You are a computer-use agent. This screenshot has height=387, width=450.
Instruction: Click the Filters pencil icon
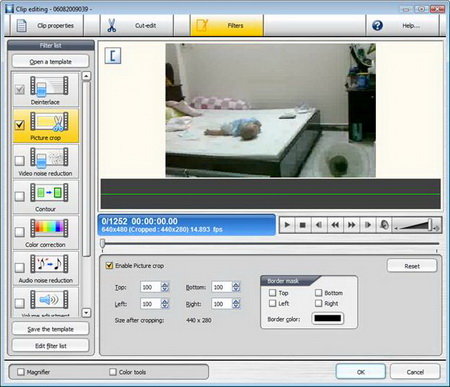[202, 25]
